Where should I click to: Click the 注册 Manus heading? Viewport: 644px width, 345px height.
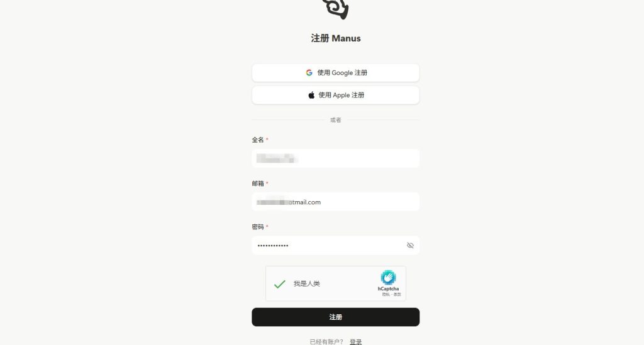click(x=336, y=38)
